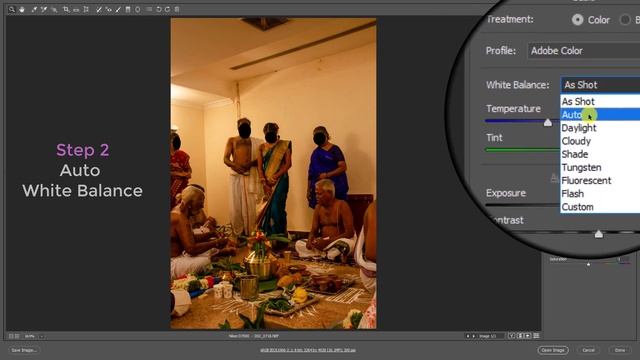640x360 pixels.
Task: Select the Crop tool
Action: pyautogui.click(x=66, y=9)
